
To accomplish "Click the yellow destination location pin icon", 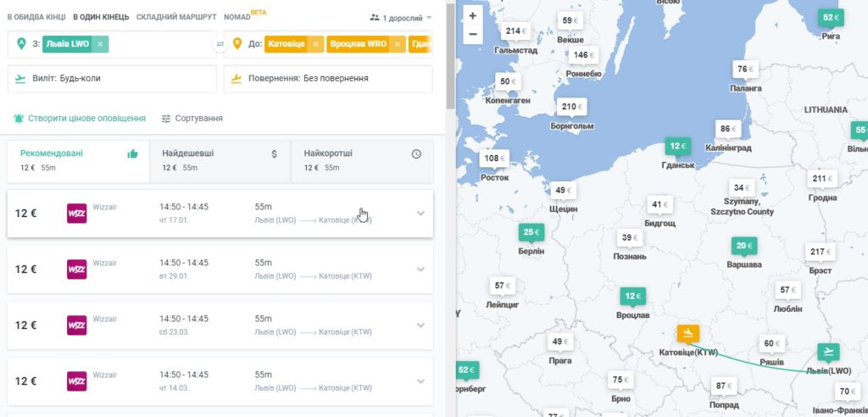I will [x=237, y=44].
